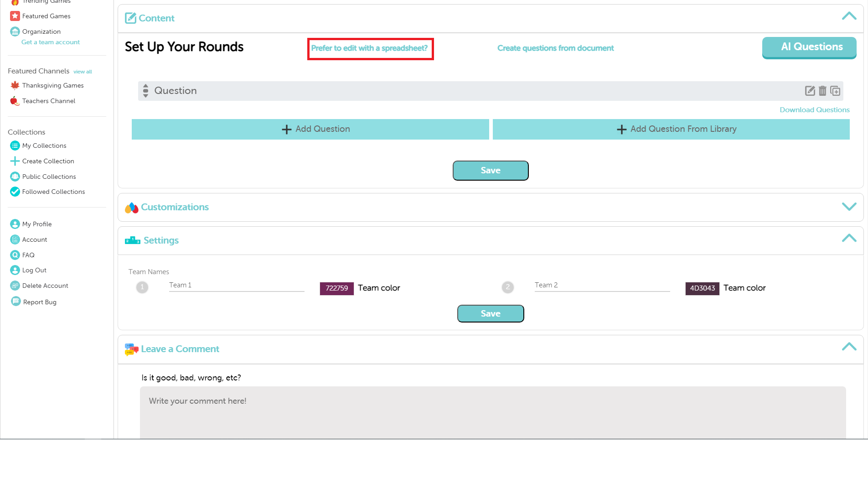Click the edit question pencil icon
The image size is (868, 489).
point(810,91)
